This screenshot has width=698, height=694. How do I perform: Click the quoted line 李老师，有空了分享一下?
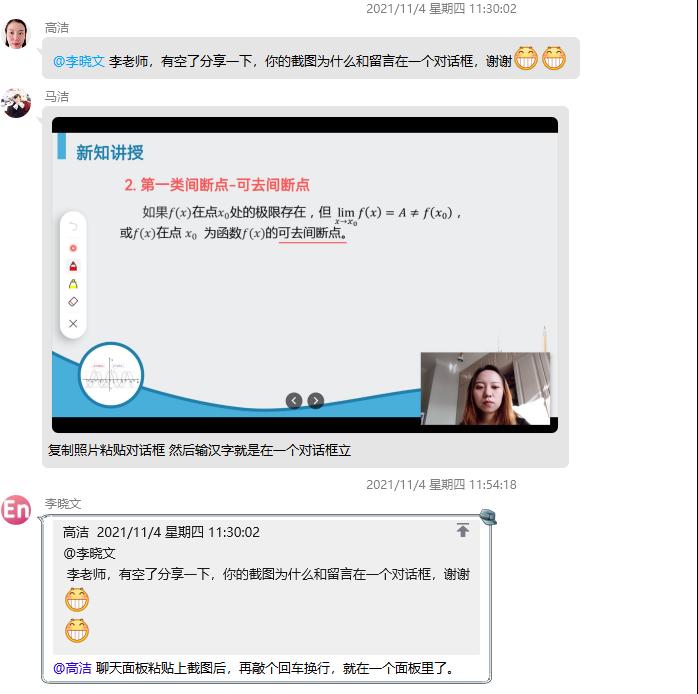[x=138, y=574]
